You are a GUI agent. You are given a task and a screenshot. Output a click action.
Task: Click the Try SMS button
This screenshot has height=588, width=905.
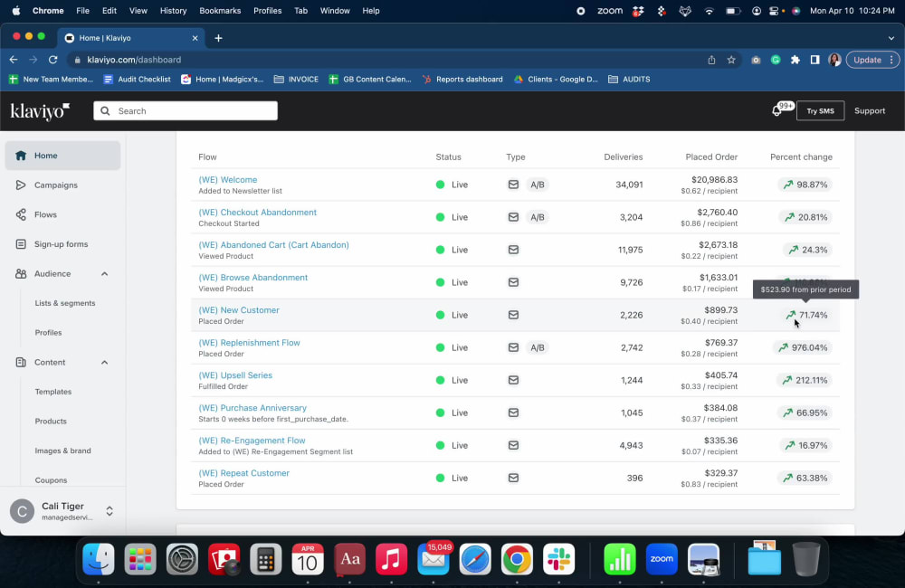click(820, 110)
